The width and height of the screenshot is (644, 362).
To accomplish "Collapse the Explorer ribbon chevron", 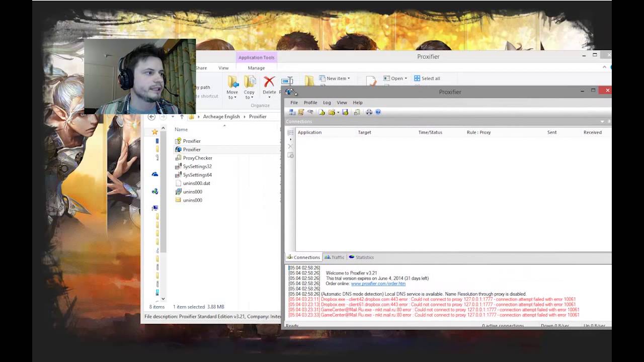I will [x=604, y=67].
